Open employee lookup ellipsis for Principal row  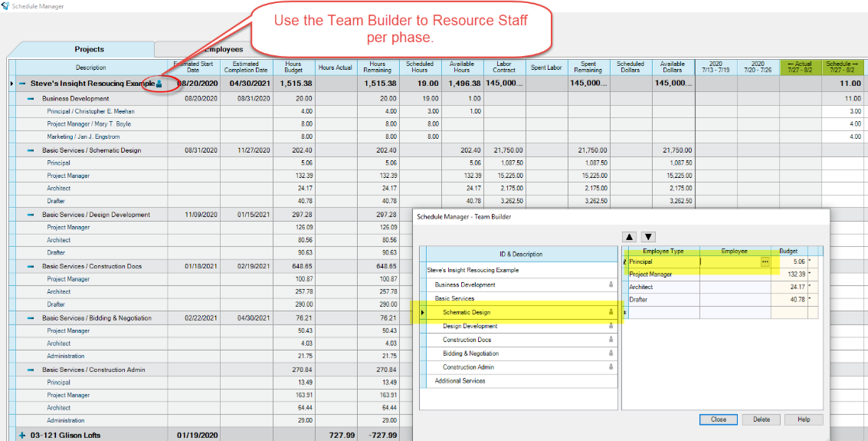coord(764,262)
